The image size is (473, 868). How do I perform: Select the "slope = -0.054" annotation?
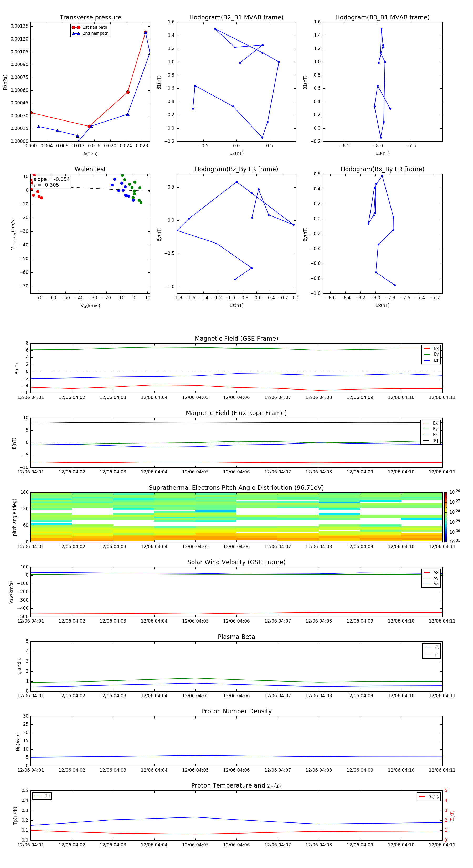point(52,179)
